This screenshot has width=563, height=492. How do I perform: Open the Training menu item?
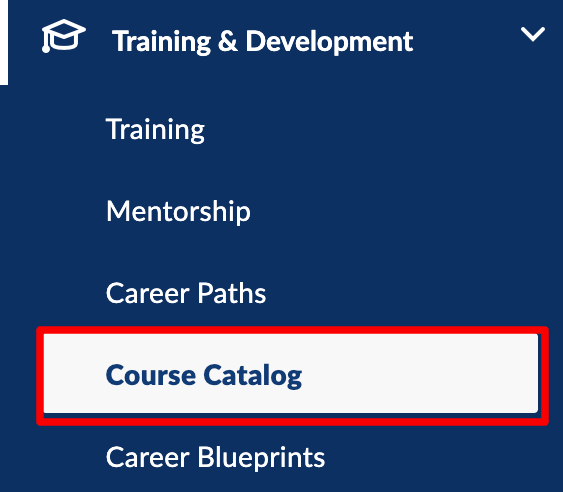(x=155, y=130)
